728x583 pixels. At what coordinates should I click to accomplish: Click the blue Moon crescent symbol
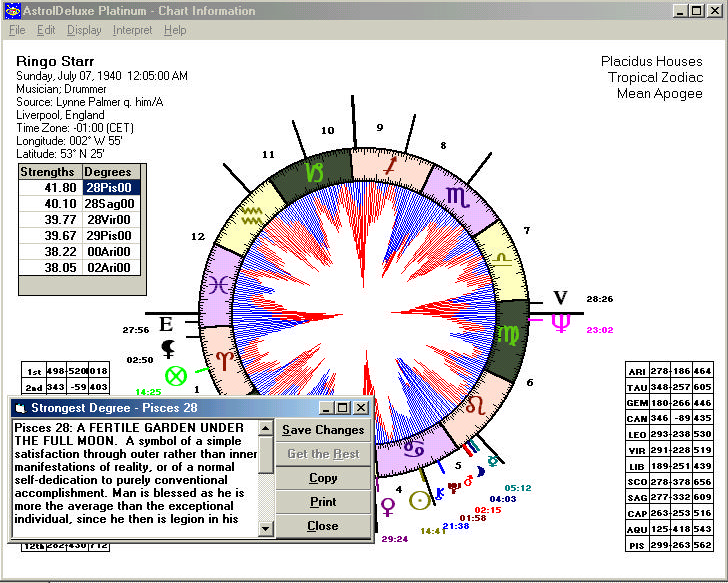pyautogui.click(x=481, y=472)
